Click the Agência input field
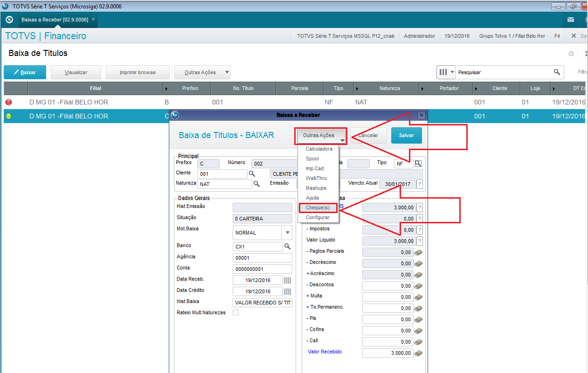Viewport: 588px width, 373px height. click(x=262, y=258)
